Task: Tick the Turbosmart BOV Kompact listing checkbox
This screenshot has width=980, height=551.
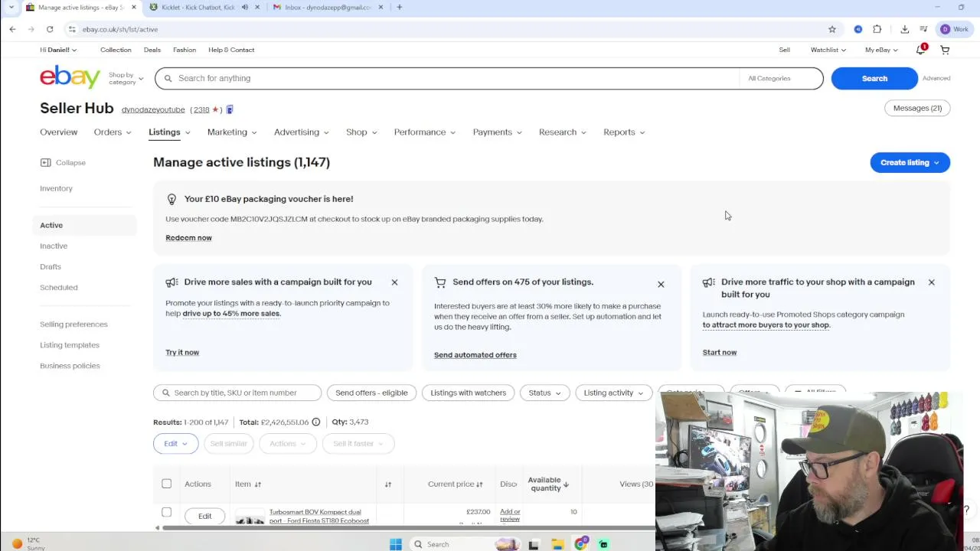Action: (166, 512)
